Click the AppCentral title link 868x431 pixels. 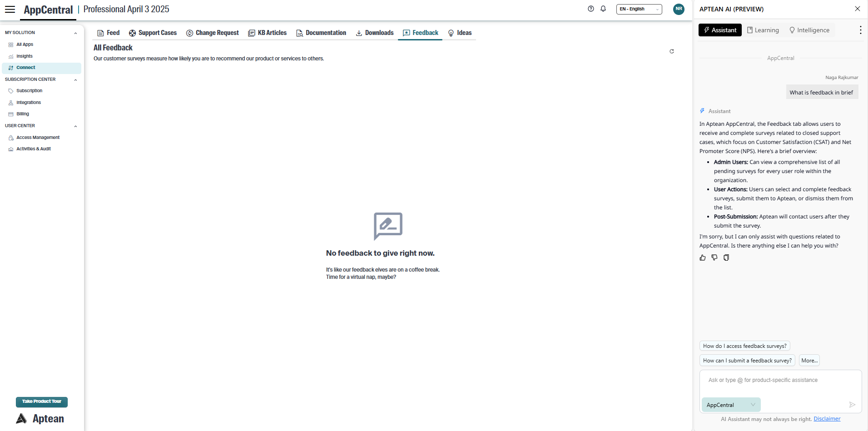[48, 10]
